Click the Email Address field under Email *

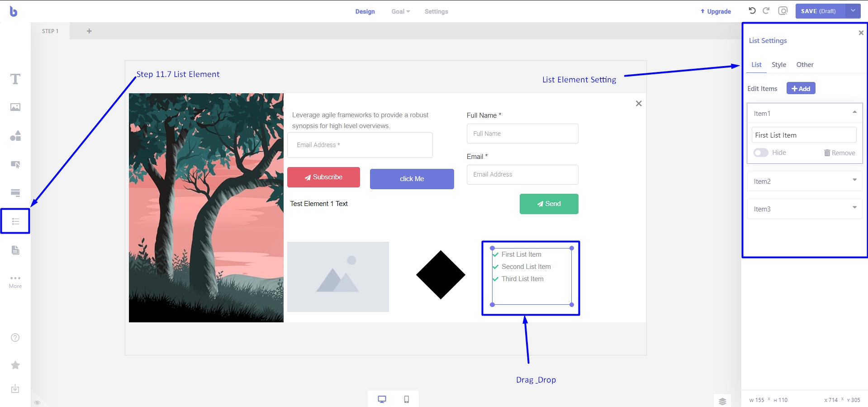click(522, 175)
